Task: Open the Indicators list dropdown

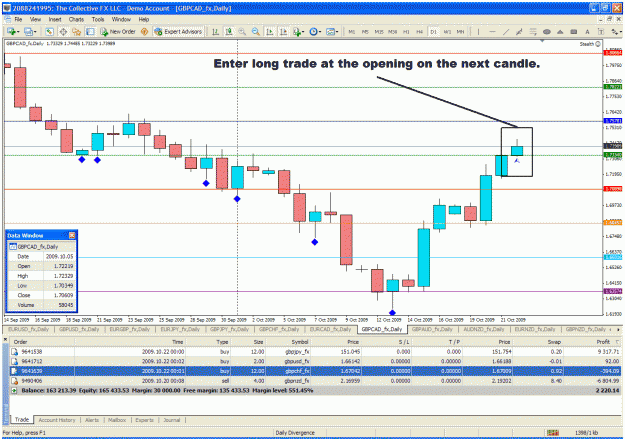Action: [298, 31]
